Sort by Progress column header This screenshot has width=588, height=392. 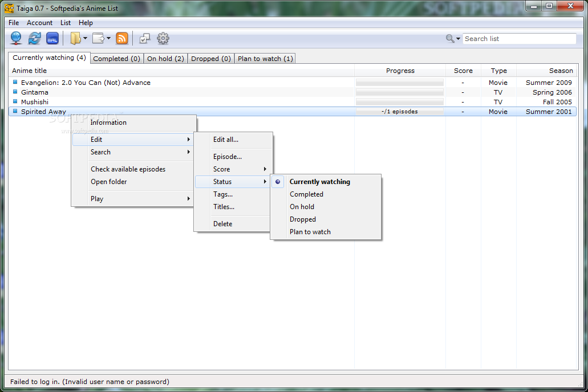click(x=400, y=71)
